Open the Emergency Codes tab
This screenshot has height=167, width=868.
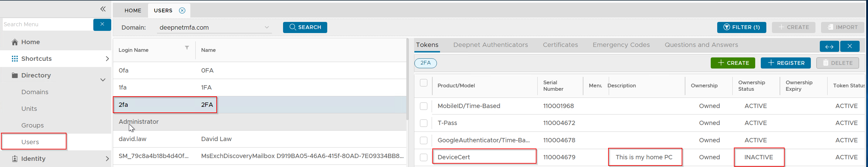point(621,45)
